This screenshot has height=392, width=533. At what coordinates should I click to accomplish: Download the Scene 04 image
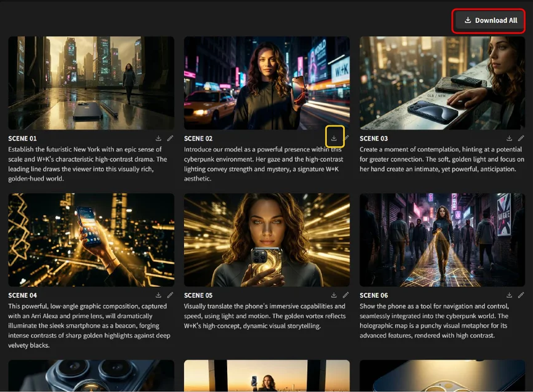click(158, 295)
